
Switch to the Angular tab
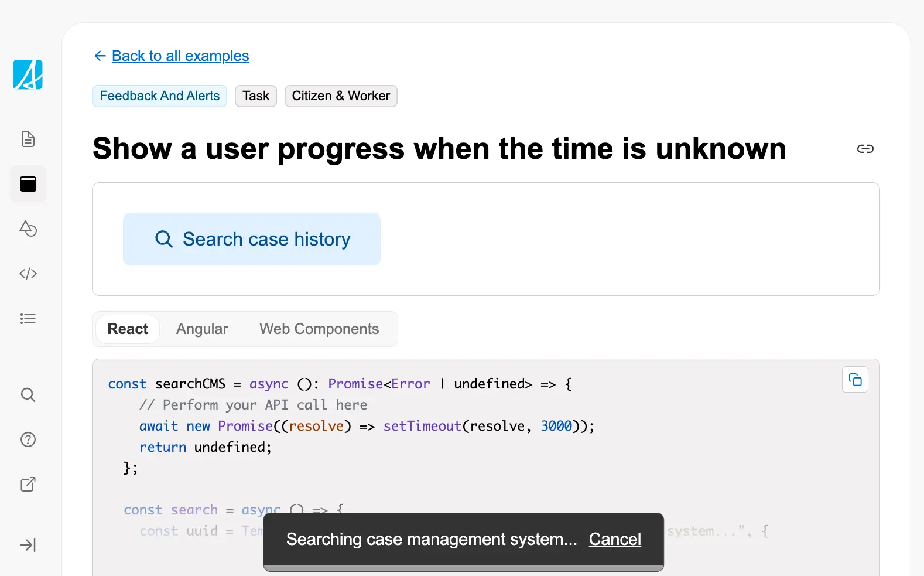(202, 329)
